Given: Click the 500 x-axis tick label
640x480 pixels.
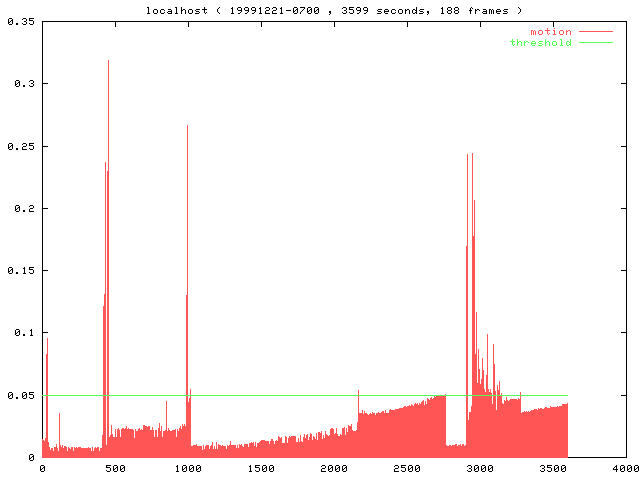Looking at the screenshot, I should point(115,468).
